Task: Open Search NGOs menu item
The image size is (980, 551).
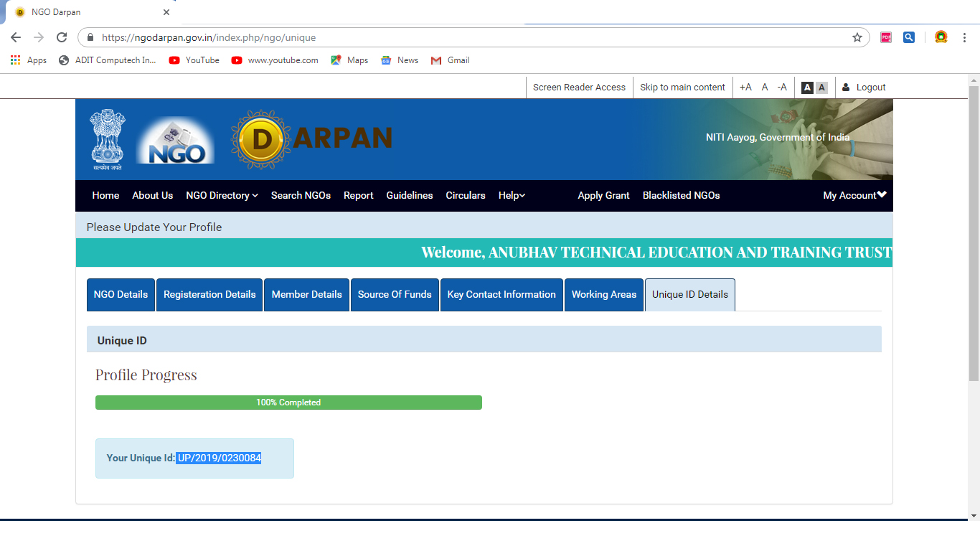Action: coord(301,195)
